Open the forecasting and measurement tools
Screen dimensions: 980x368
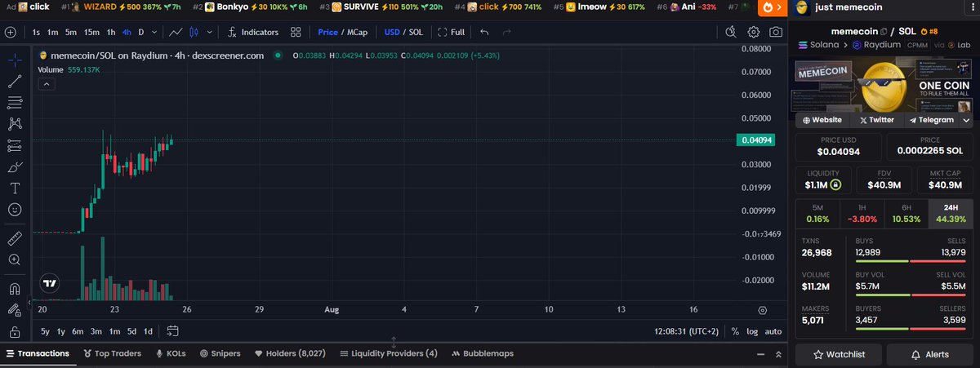tap(14, 145)
